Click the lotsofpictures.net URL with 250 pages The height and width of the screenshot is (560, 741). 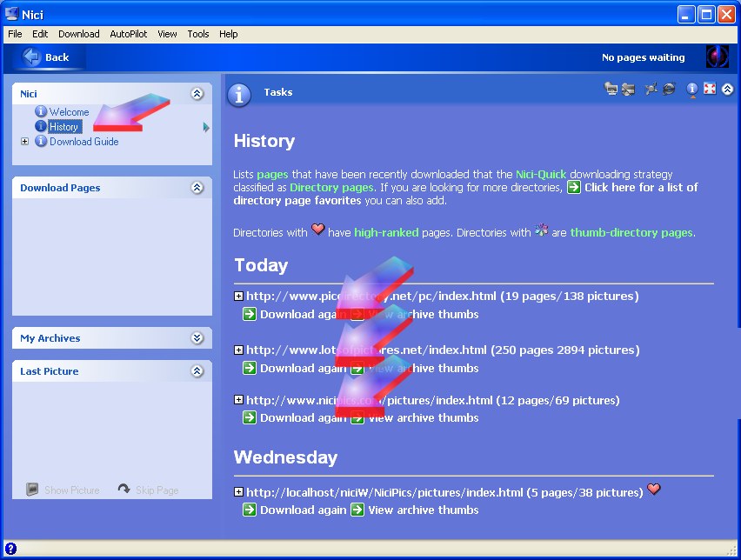(443, 350)
